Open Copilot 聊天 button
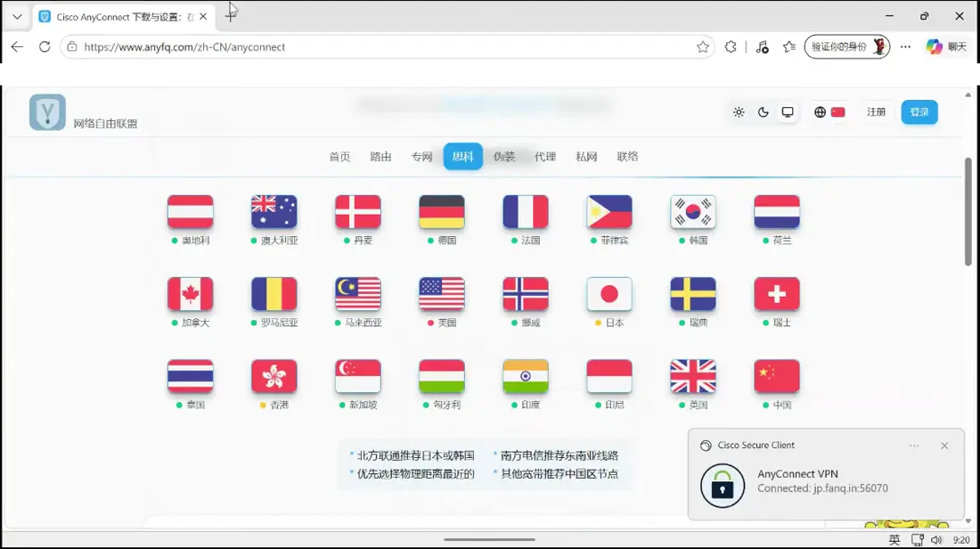 tap(946, 47)
